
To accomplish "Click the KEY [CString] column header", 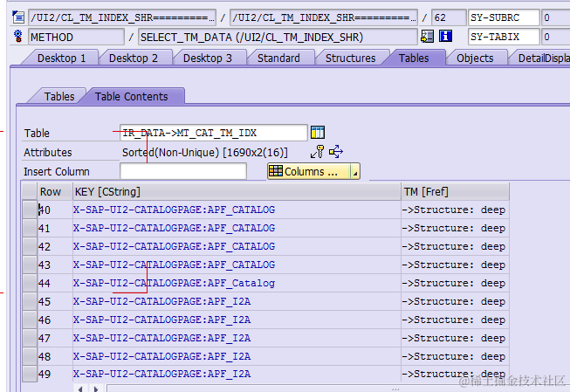I will (x=237, y=192).
